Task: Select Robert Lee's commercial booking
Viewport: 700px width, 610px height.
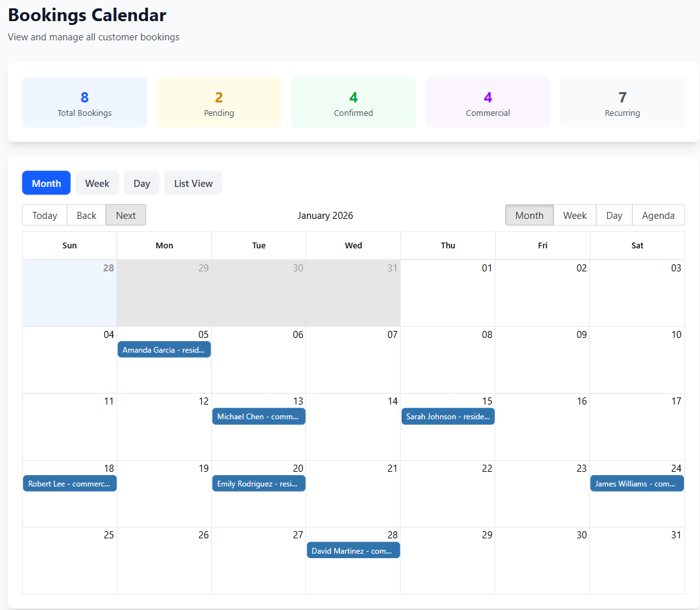Action: tap(69, 483)
